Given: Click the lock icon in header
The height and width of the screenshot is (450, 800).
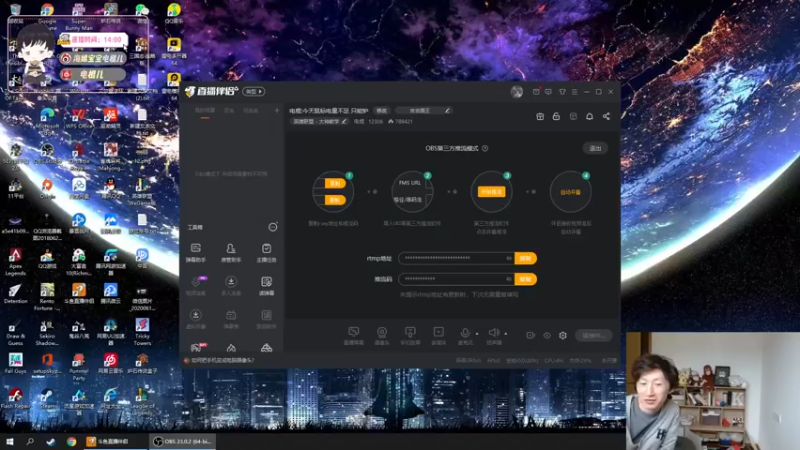Looking at the screenshot, I should point(556,116).
